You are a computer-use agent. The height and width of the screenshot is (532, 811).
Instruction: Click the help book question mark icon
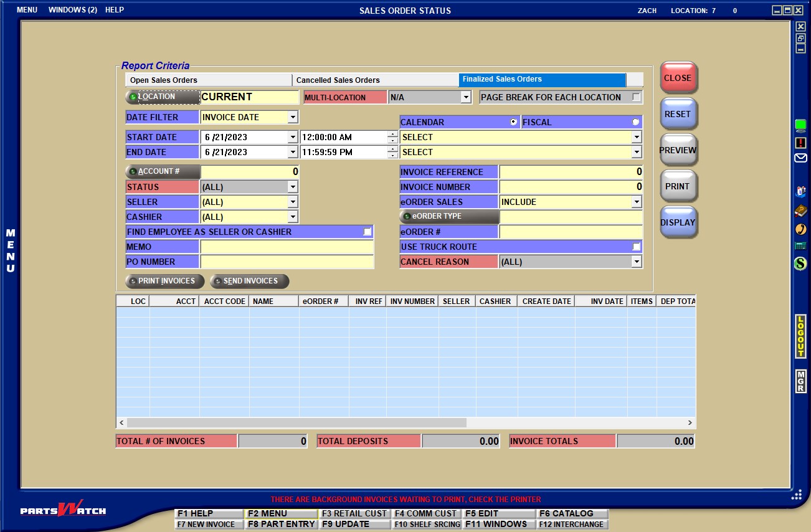[x=800, y=191]
